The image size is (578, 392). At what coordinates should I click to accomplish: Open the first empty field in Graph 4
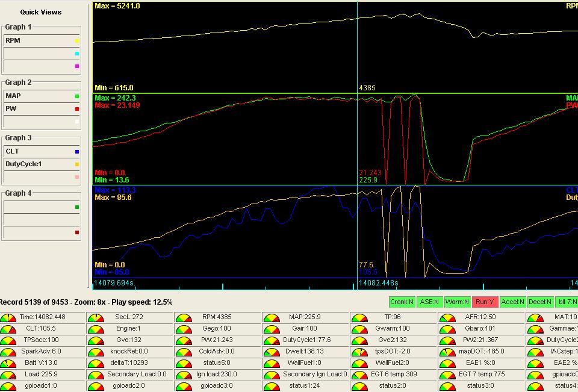coord(37,207)
